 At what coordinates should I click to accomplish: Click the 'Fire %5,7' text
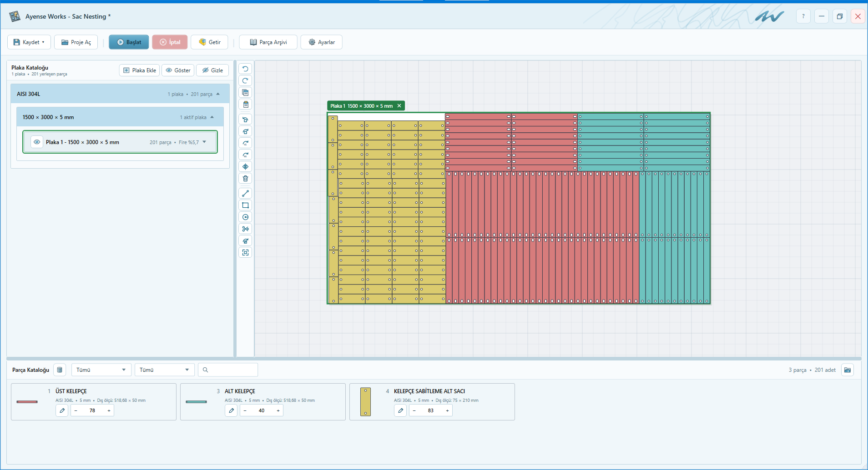189,142
